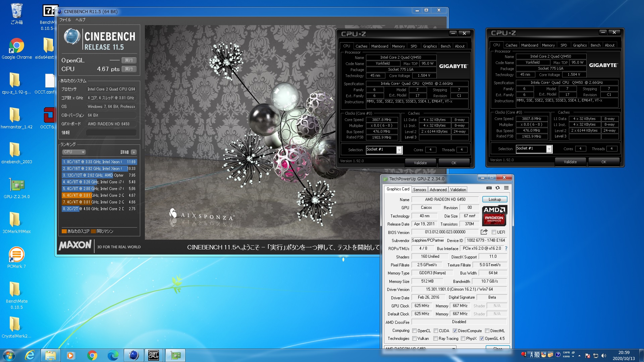Viewport: 644px width, 362px height.
Task: Click the Action Center flag icon
Action: [x=587, y=355]
